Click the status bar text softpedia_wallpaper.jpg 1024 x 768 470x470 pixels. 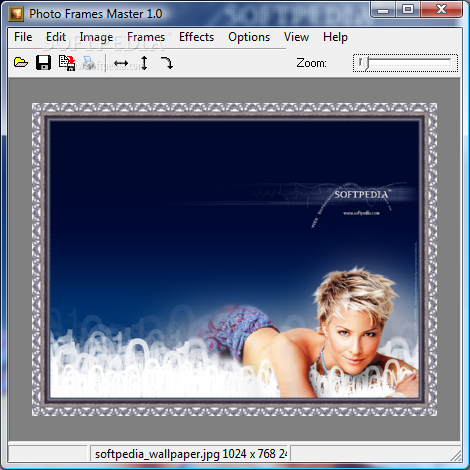point(190,454)
